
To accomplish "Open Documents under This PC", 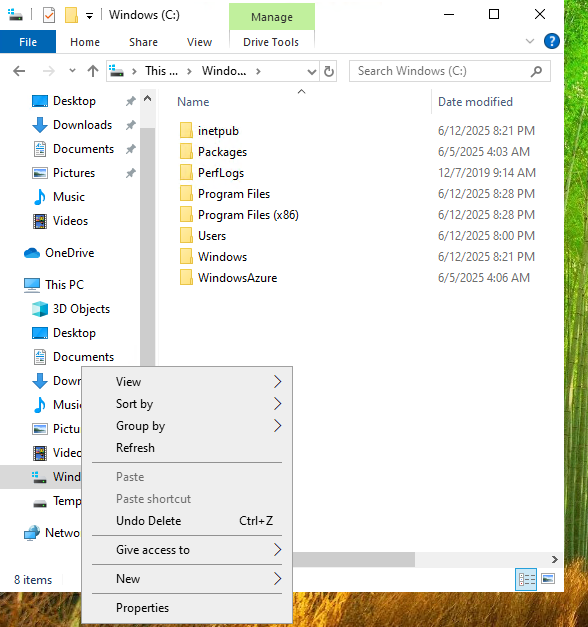I will click(83, 357).
